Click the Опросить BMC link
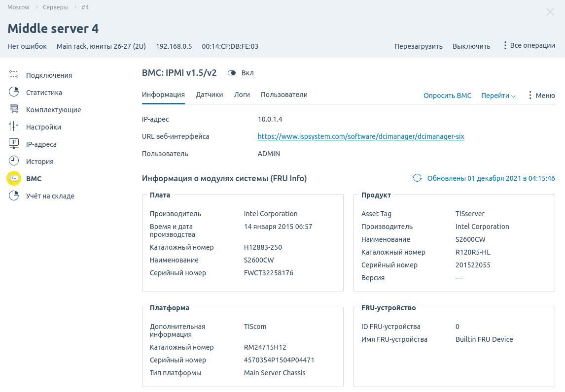Image resolution: width=565 pixels, height=392 pixels. point(447,96)
